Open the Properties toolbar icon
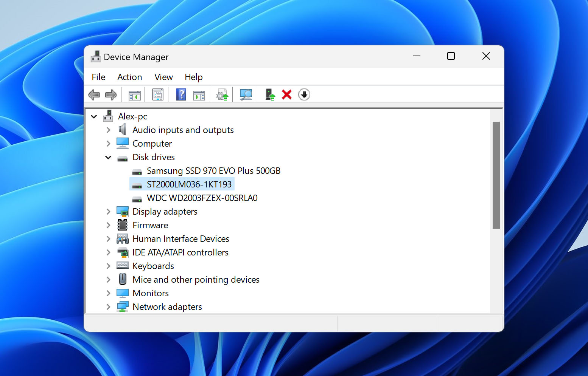 click(158, 94)
